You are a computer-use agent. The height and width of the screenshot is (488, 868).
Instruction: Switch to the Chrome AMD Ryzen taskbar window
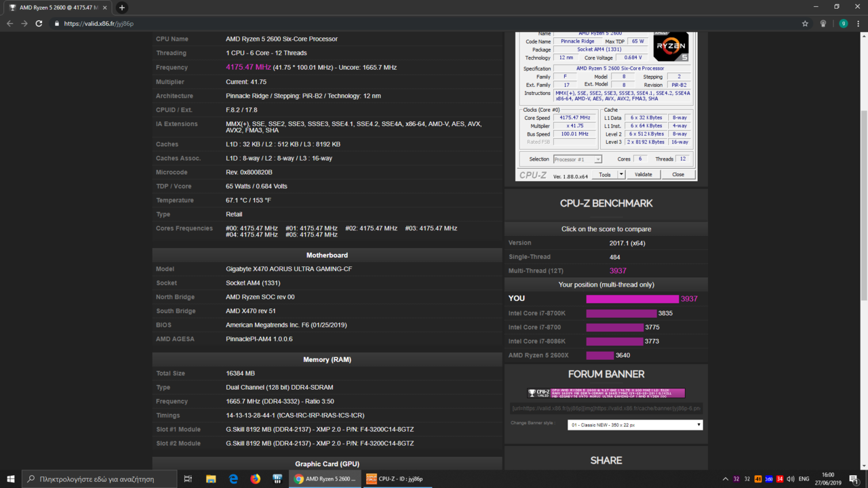tap(325, 479)
